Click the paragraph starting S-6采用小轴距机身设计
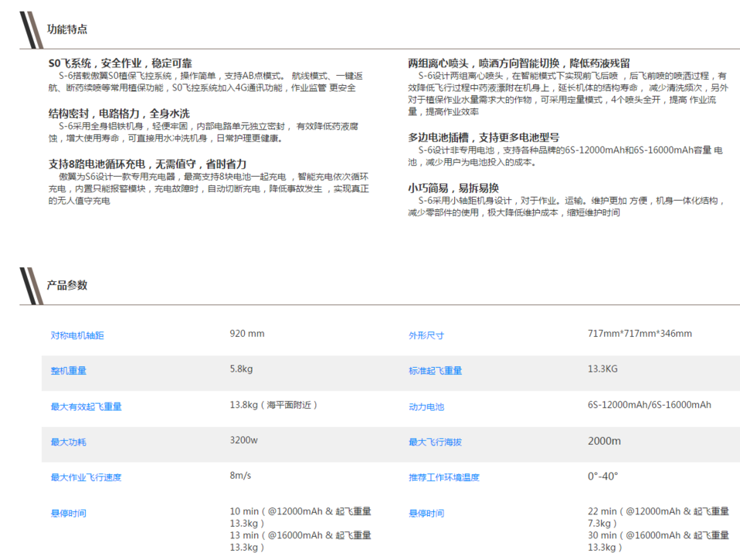The image size is (740, 560). coord(566,207)
